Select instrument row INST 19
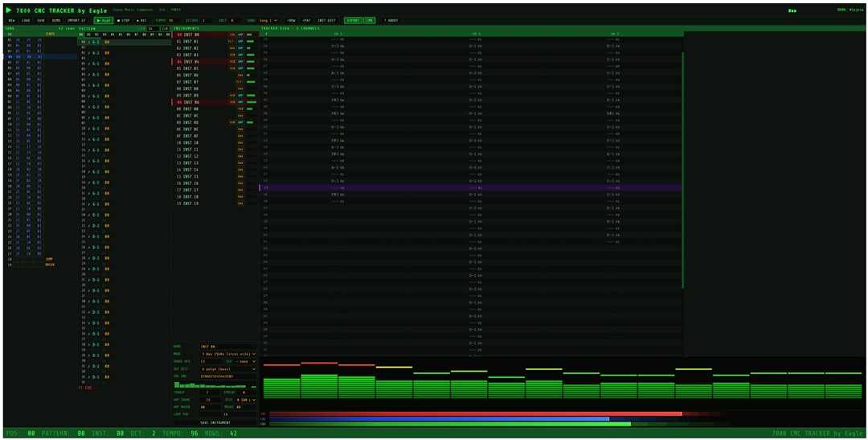This screenshot has height=440, width=868. pos(215,204)
